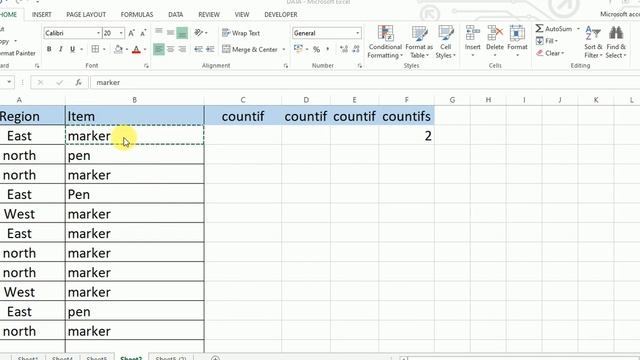Click the Microsoft account link
640x360 pixels.
(x=620, y=14)
